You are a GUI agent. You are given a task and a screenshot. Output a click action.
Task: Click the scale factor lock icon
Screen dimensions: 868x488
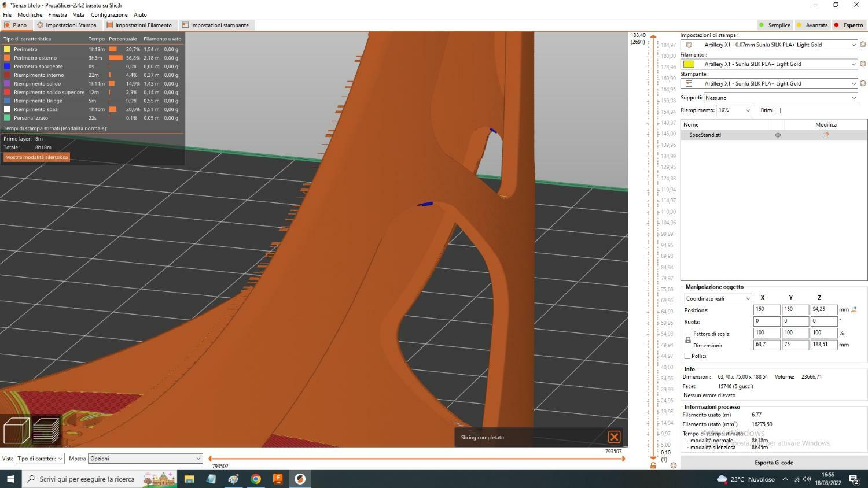pos(687,340)
